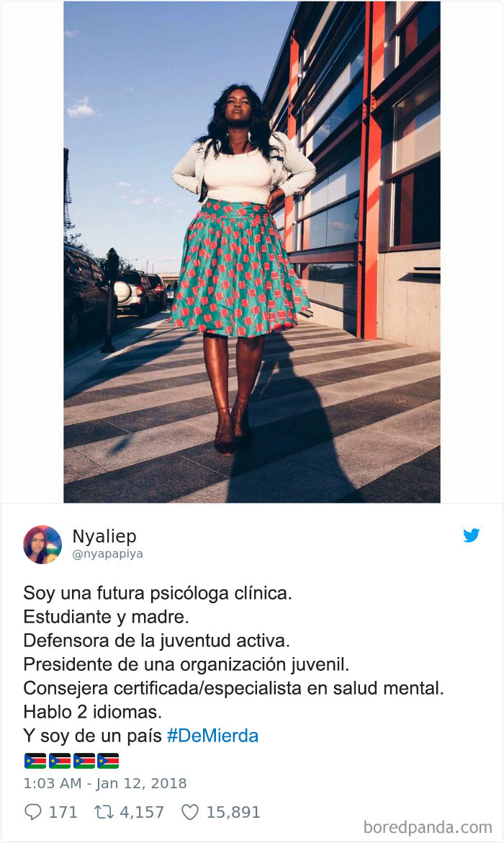Click the tweet text about psicóloga clínica
Viewport: 504px width, 843px height.
pos(158,594)
